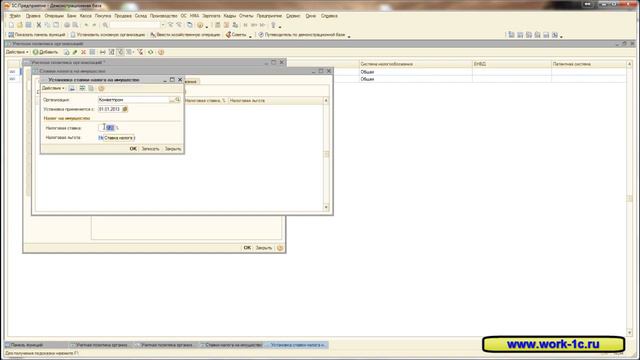Click the Организация magnifier open button
Image resolution: width=640 pixels, height=360 pixels.
[x=178, y=100]
